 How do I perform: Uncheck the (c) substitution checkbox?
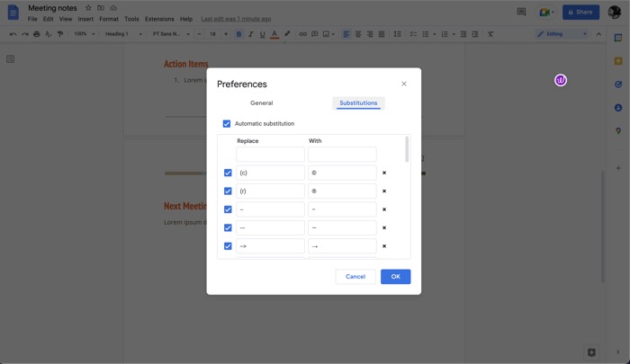tap(228, 173)
